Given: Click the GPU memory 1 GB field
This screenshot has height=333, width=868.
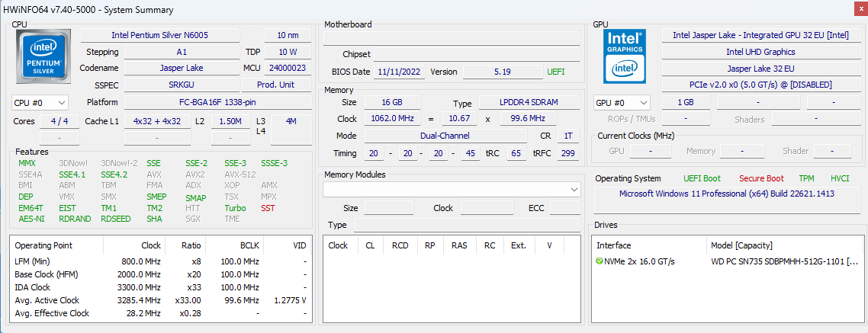Looking at the screenshot, I should [x=685, y=102].
